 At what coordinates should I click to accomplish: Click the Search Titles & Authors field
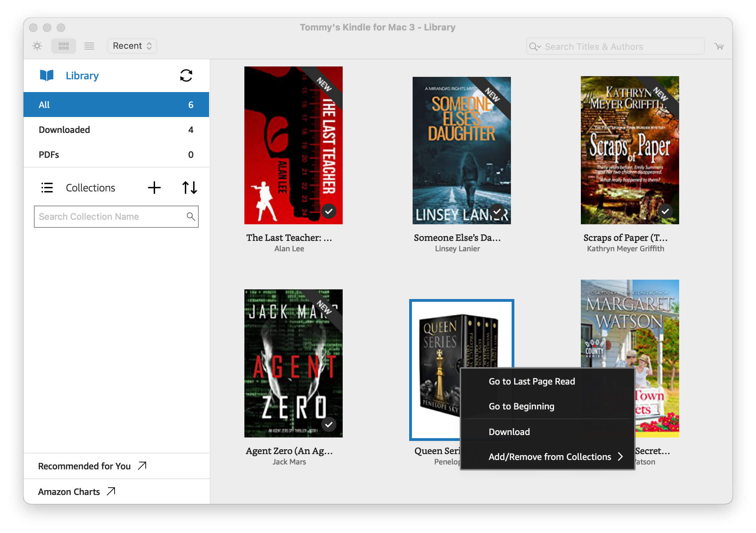[x=615, y=46]
